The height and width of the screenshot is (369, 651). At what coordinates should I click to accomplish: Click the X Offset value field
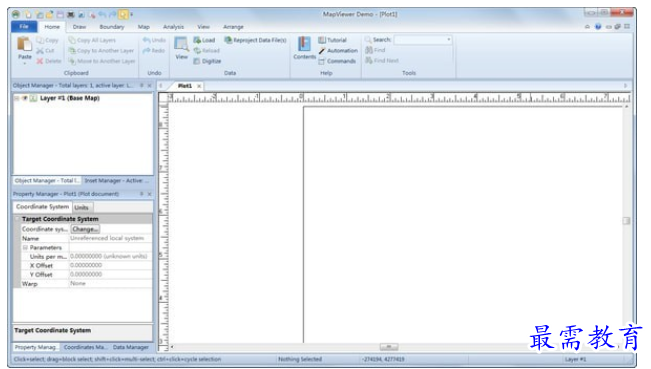click(x=110, y=265)
